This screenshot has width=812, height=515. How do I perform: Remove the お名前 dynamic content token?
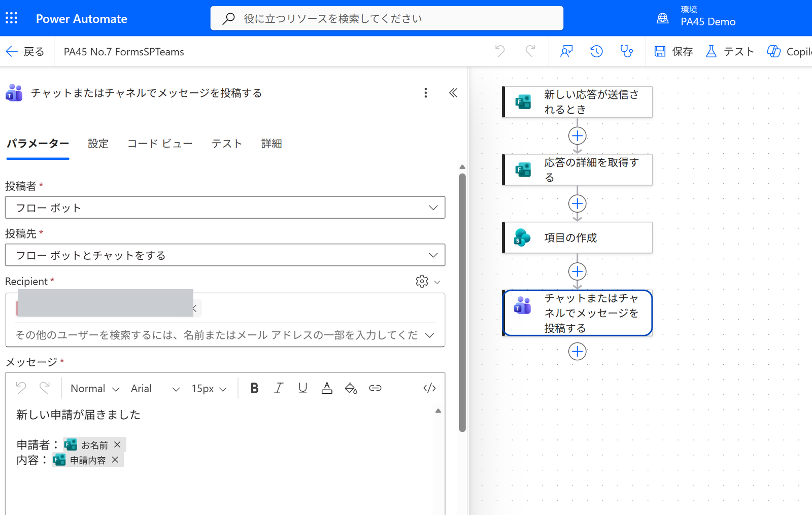pyautogui.click(x=117, y=444)
